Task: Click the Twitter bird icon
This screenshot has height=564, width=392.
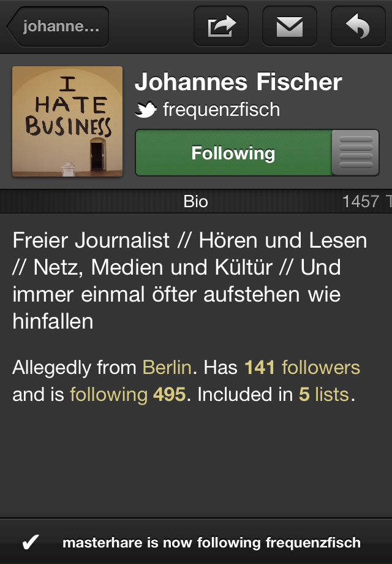Action: click(146, 109)
